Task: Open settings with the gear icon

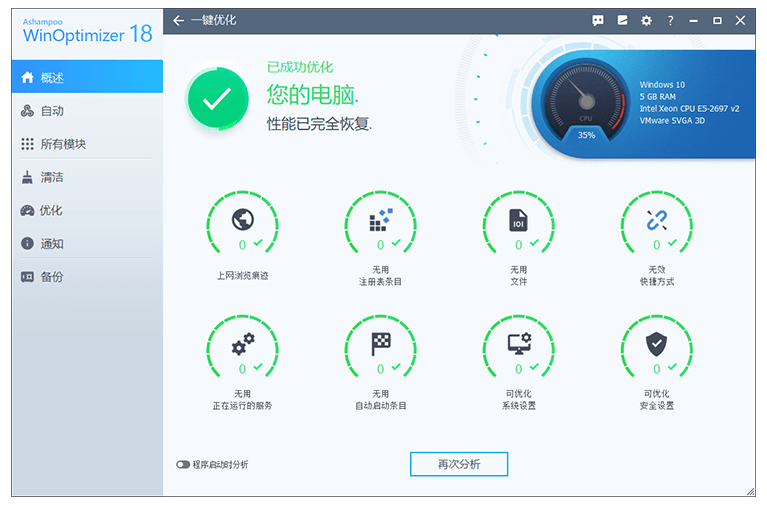Action: click(646, 21)
